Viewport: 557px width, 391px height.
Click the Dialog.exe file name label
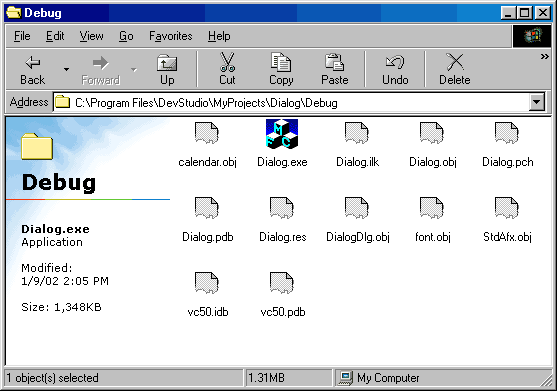(282, 162)
